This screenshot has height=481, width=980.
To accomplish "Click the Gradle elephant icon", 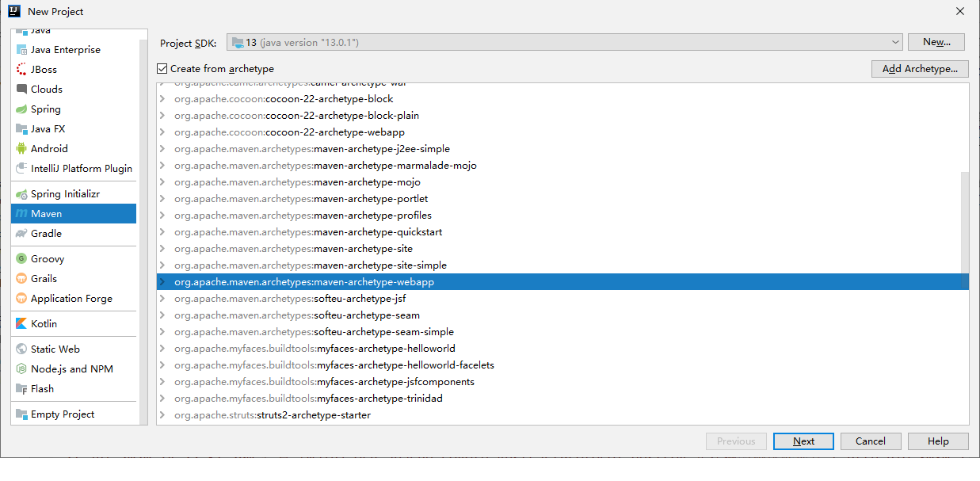I will [x=21, y=234].
